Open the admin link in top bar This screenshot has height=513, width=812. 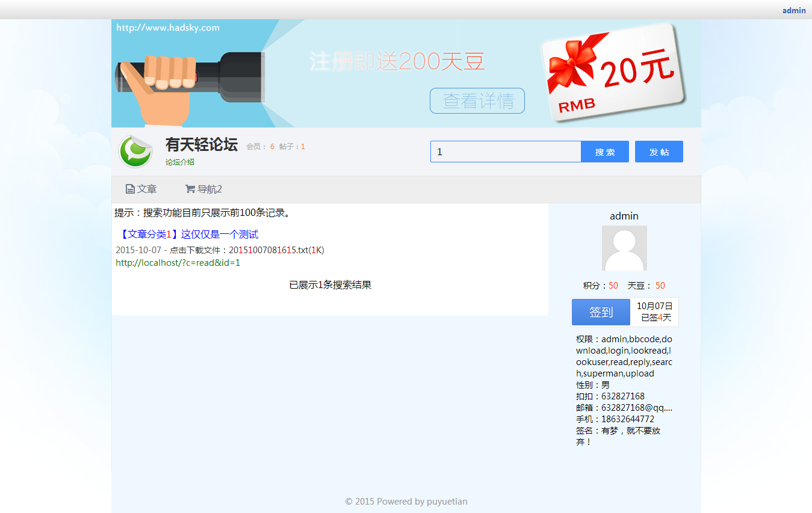794,10
